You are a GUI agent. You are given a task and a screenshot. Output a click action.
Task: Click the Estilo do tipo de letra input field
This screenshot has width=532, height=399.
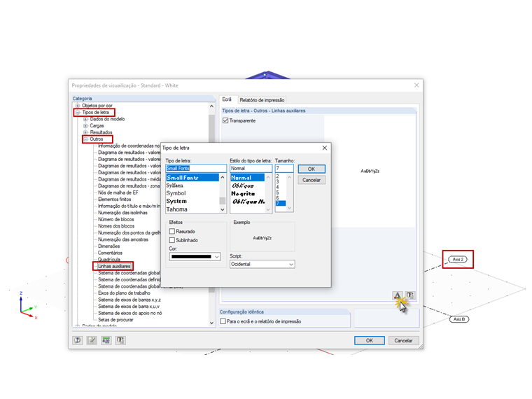[x=251, y=168]
